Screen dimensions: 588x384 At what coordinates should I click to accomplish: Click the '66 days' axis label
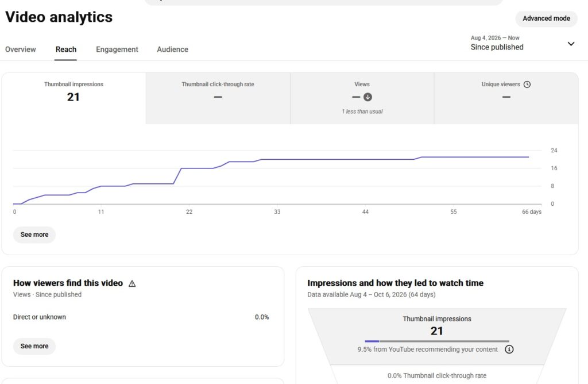[531, 212]
